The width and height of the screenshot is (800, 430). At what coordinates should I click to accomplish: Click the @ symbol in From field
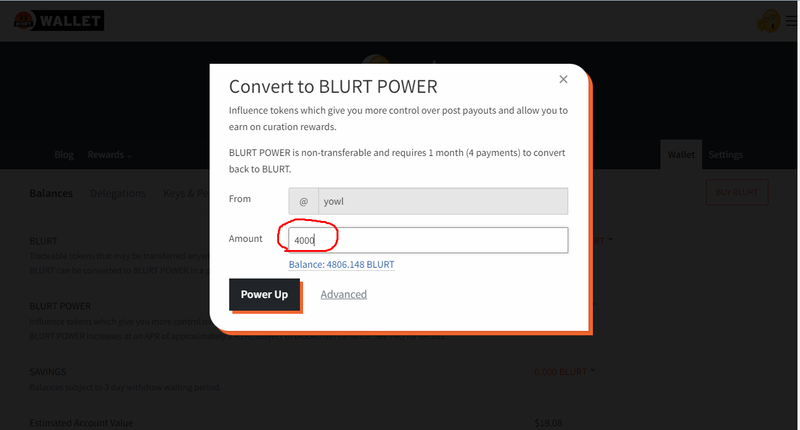click(303, 200)
